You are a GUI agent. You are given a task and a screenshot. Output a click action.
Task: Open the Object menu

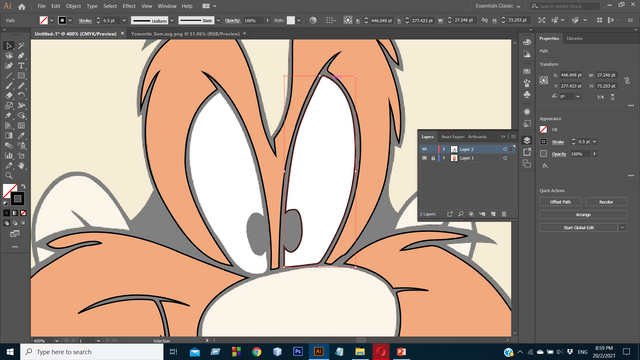(73, 6)
